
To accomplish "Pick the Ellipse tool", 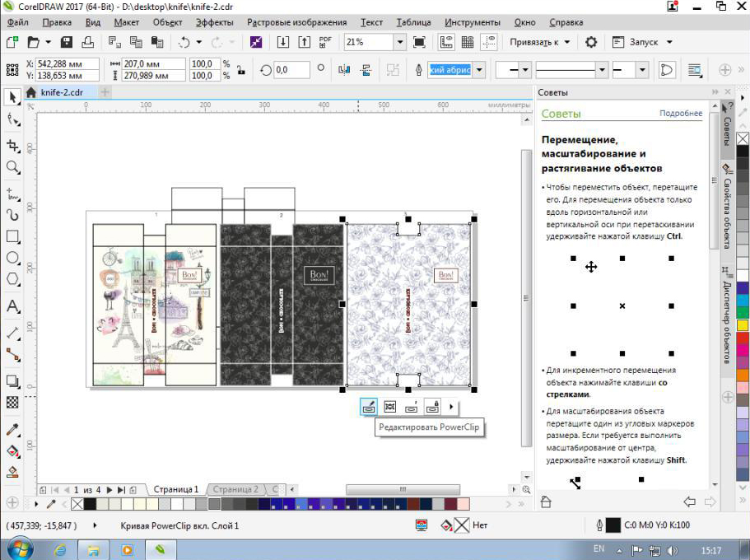I will (x=13, y=258).
